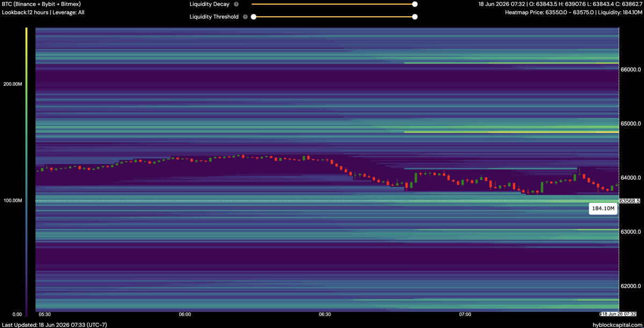The image size is (644, 328).
Task: Click the 66000.0 price axis label
Action: pos(631,69)
